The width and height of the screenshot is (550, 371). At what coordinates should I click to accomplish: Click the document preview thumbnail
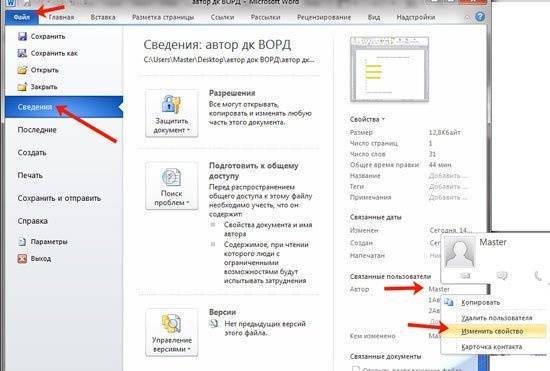click(x=389, y=69)
